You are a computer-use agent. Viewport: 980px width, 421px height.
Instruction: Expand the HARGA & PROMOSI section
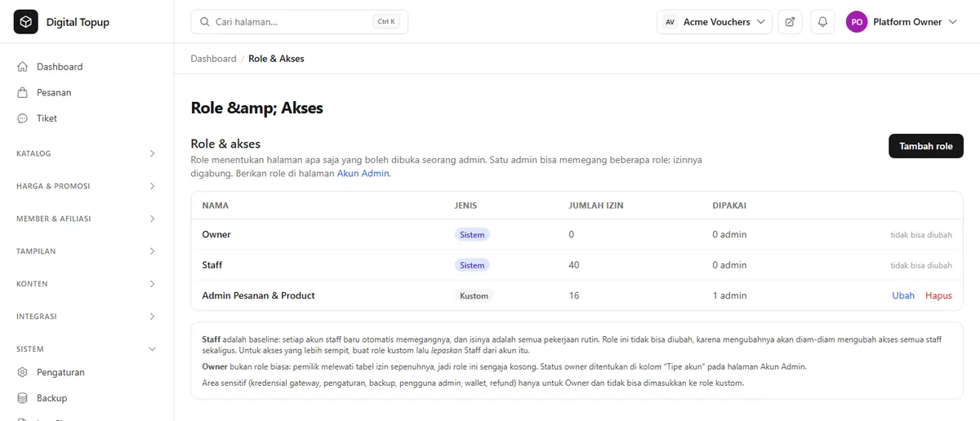click(87, 186)
